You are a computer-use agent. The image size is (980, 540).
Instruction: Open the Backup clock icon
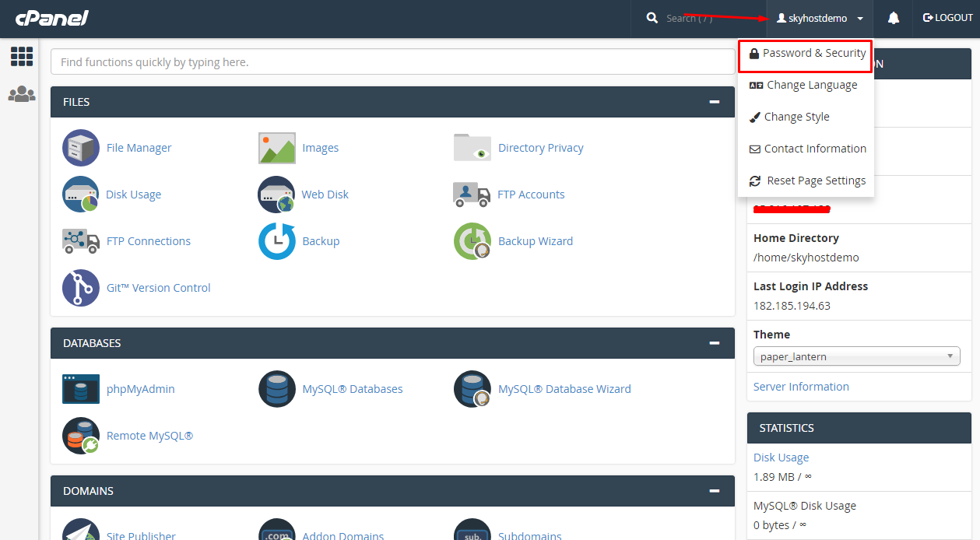tap(277, 241)
